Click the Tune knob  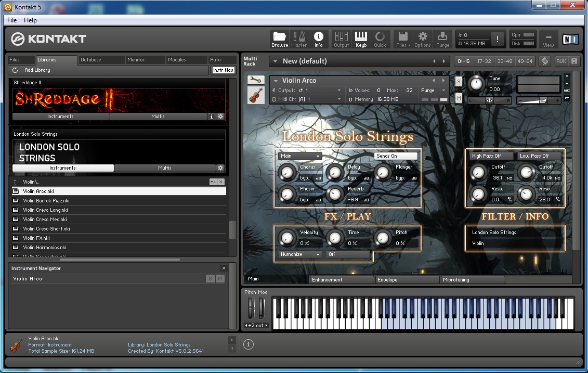[x=476, y=84]
